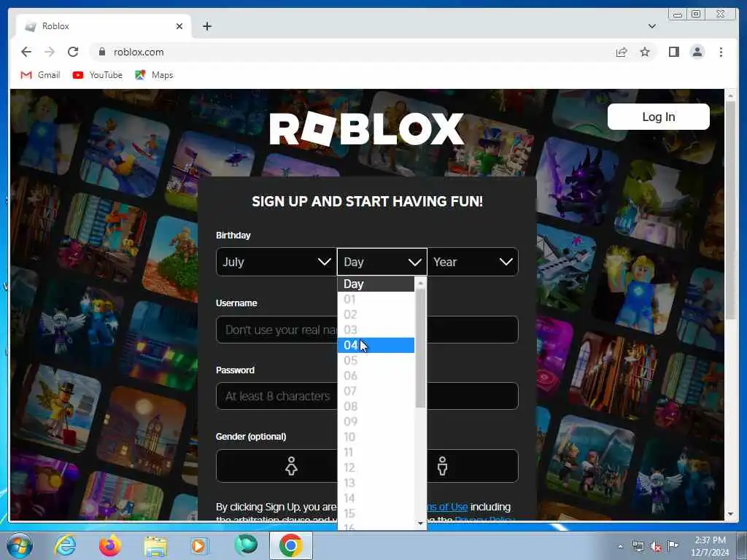Screen dimensions: 747x560
Task: Select day 15 from the list
Action: (376, 513)
